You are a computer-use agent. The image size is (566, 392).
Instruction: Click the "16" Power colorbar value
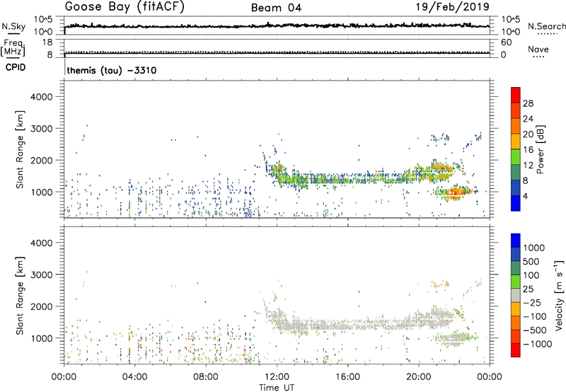pyautogui.click(x=528, y=150)
